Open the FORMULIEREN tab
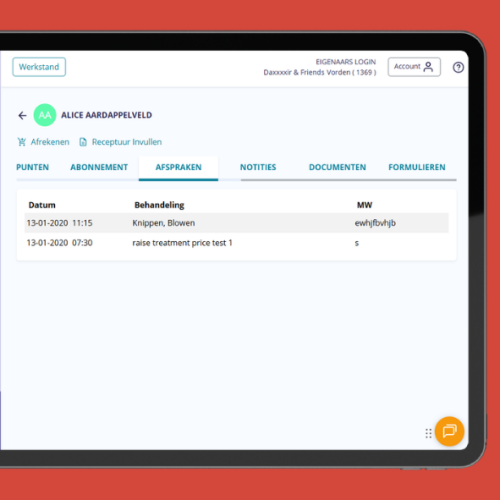Viewport: 500px width, 500px height. click(417, 167)
